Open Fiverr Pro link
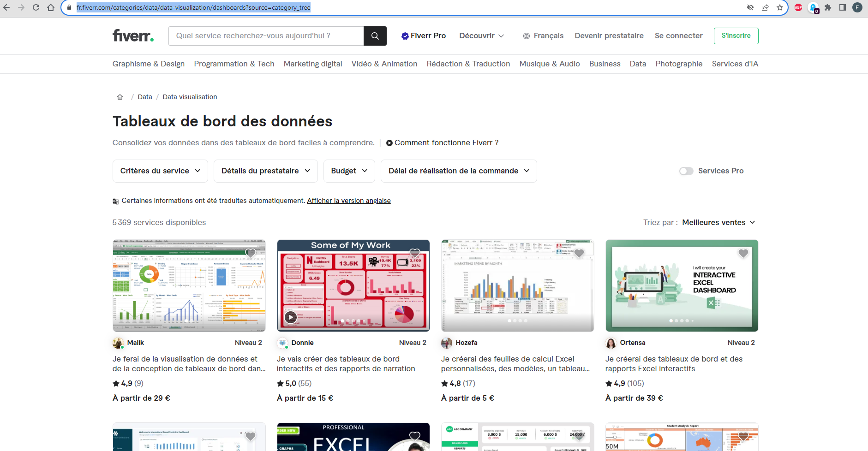 [424, 36]
